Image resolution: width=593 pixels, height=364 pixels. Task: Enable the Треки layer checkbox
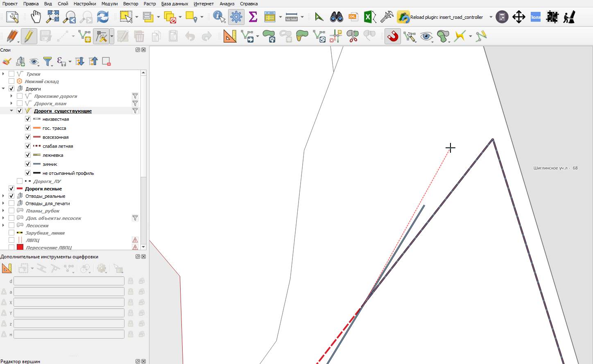[x=11, y=74]
